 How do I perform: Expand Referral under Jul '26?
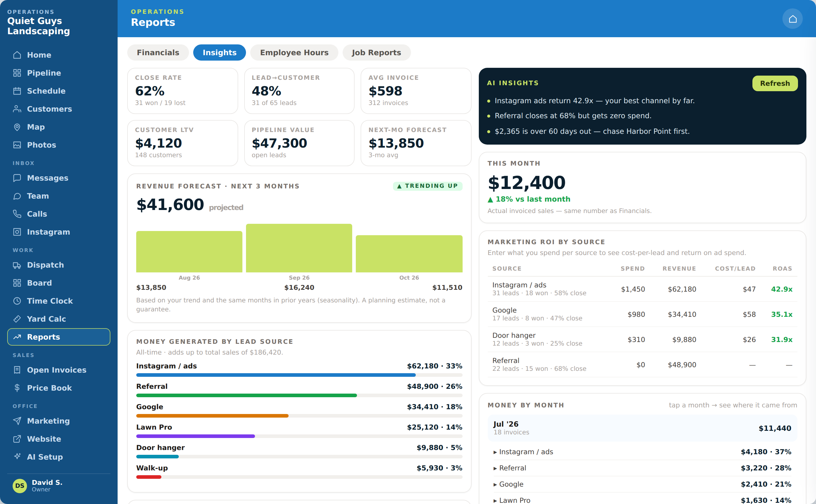pos(642,468)
